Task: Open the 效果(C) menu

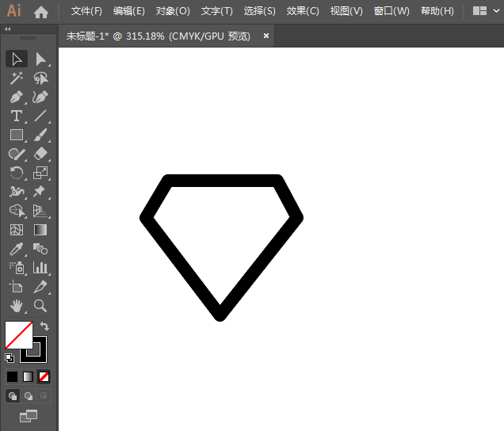Action: (303, 11)
